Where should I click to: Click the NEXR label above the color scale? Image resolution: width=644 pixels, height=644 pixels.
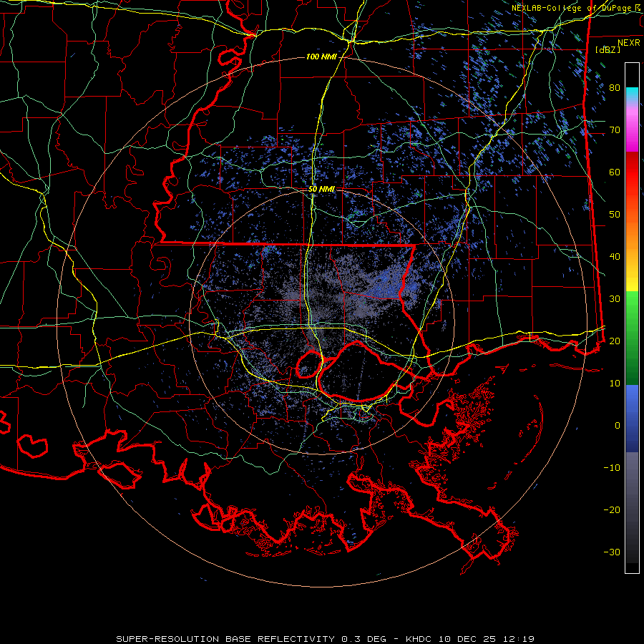[629, 43]
